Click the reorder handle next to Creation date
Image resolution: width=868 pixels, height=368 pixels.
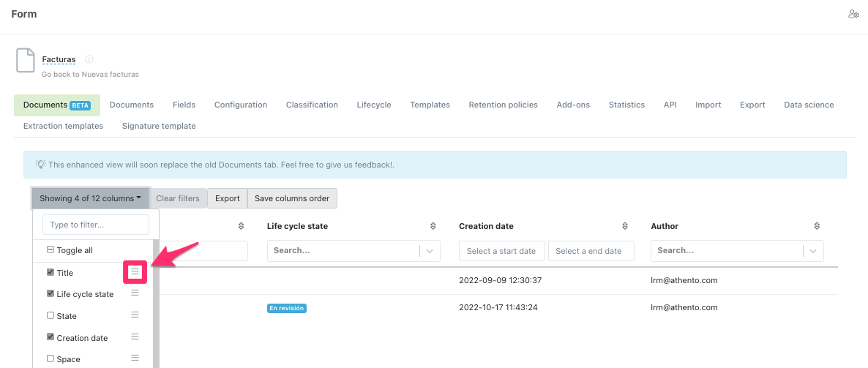click(135, 337)
